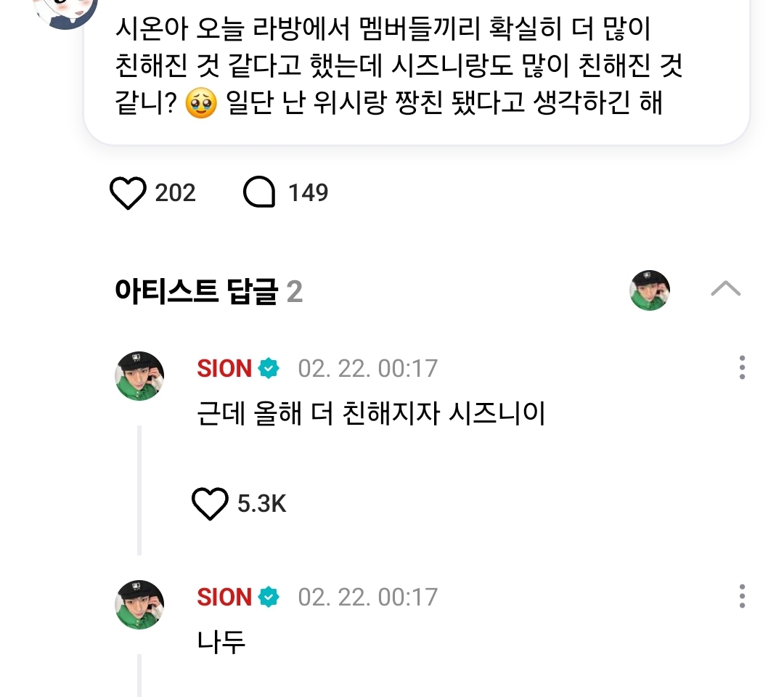Screen dimensions: 784x697
Task: Tap the 5.3K like count
Action: click(262, 503)
